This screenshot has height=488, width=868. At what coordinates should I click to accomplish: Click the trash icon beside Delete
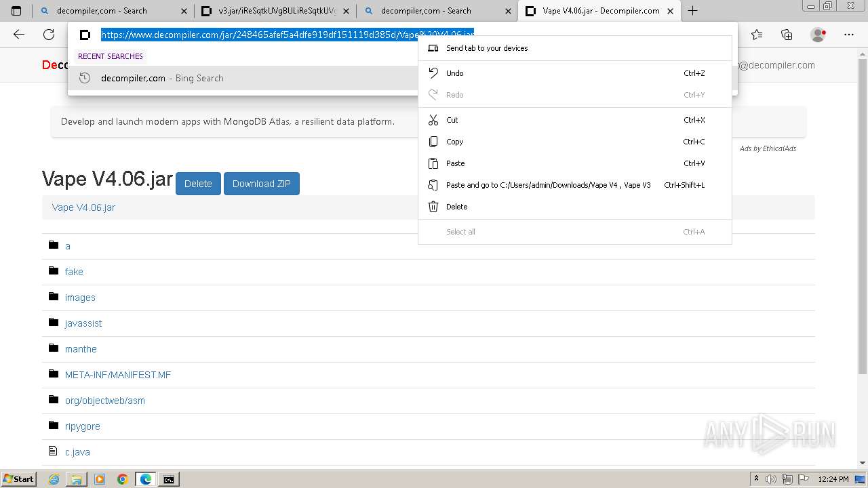[433, 207]
